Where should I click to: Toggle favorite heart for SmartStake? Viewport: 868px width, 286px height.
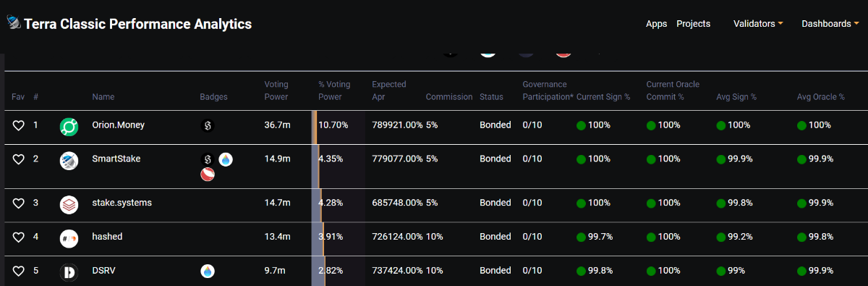coord(19,159)
